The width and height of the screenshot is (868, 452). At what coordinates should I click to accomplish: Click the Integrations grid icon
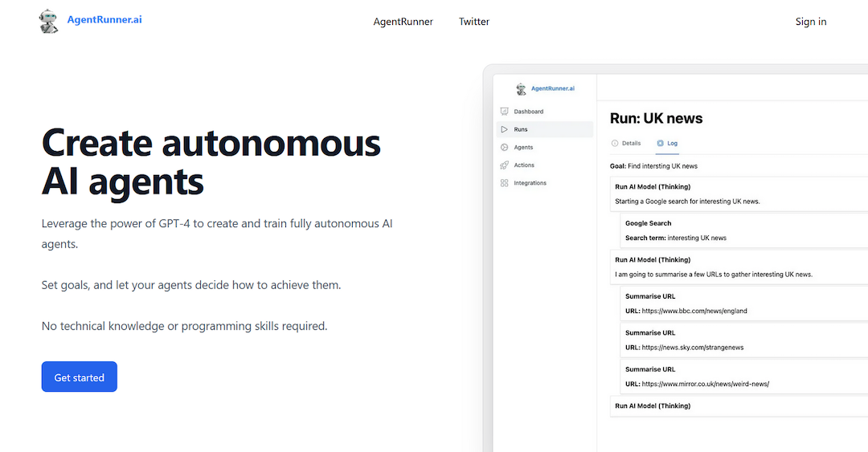(504, 183)
